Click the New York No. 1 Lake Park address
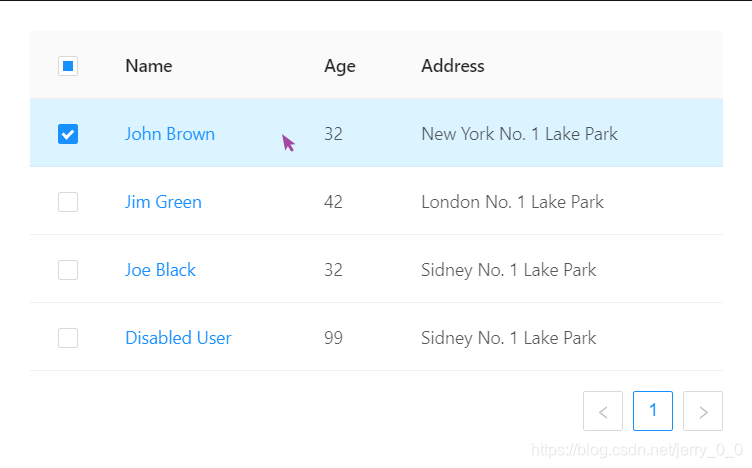This screenshot has width=752, height=468. point(520,134)
